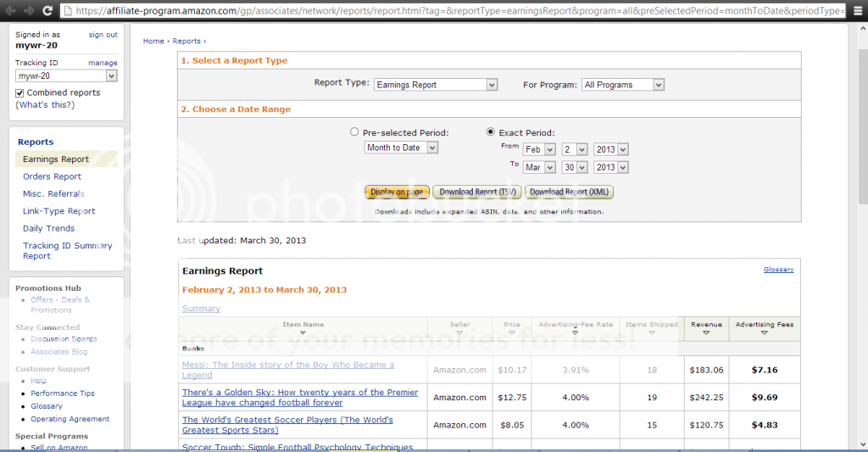This screenshot has height=452, width=868.
Task: Open Month to Date period dropdown
Action: coord(401,148)
